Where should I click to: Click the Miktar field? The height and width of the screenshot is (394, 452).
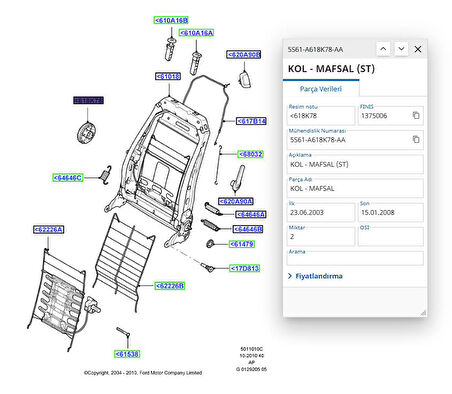coord(321,236)
